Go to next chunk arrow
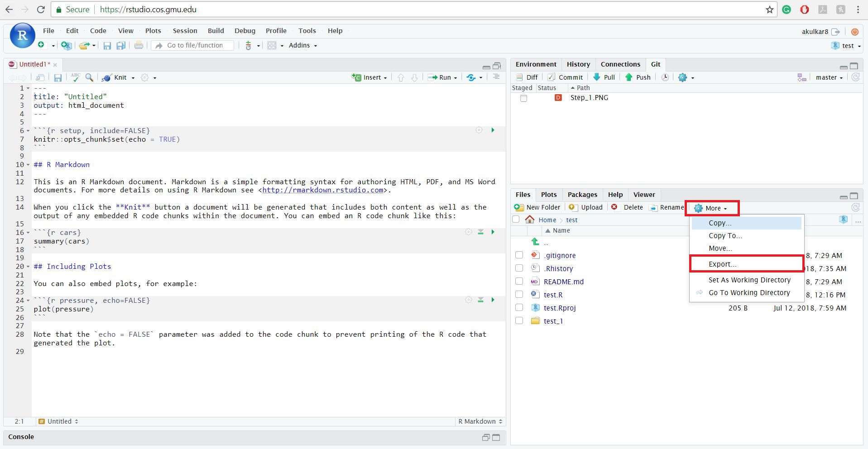This screenshot has height=449, width=868. pyautogui.click(x=414, y=77)
